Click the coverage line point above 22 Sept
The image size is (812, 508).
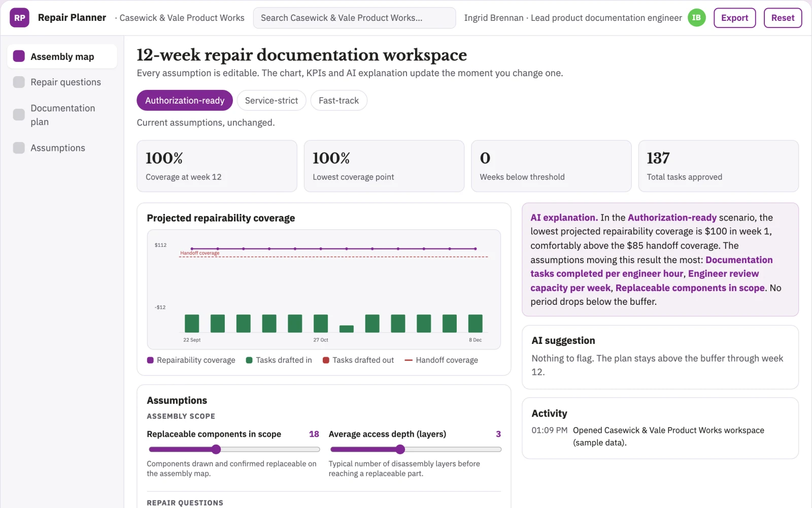(x=192, y=248)
